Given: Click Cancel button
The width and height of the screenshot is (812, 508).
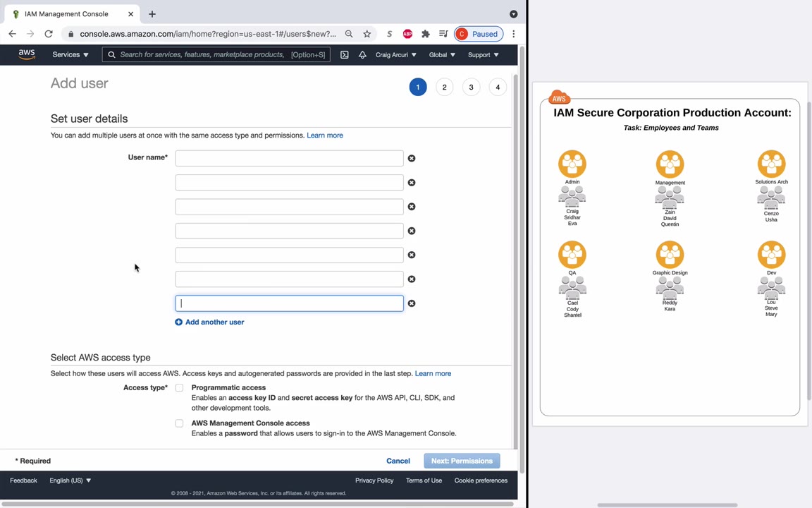Looking at the screenshot, I should (398, 461).
